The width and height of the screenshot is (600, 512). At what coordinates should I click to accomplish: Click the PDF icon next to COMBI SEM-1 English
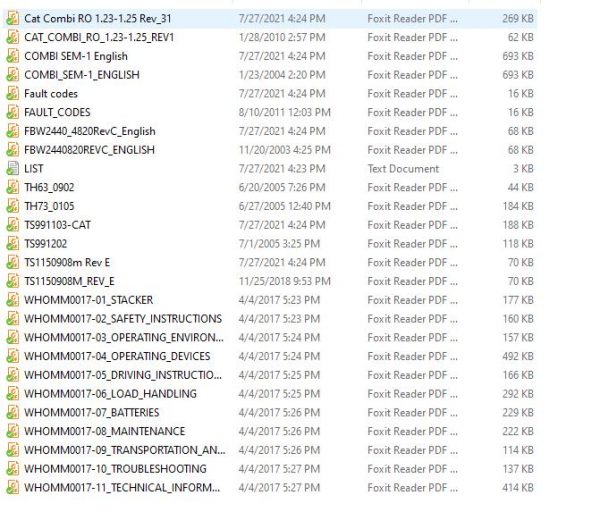[13, 56]
